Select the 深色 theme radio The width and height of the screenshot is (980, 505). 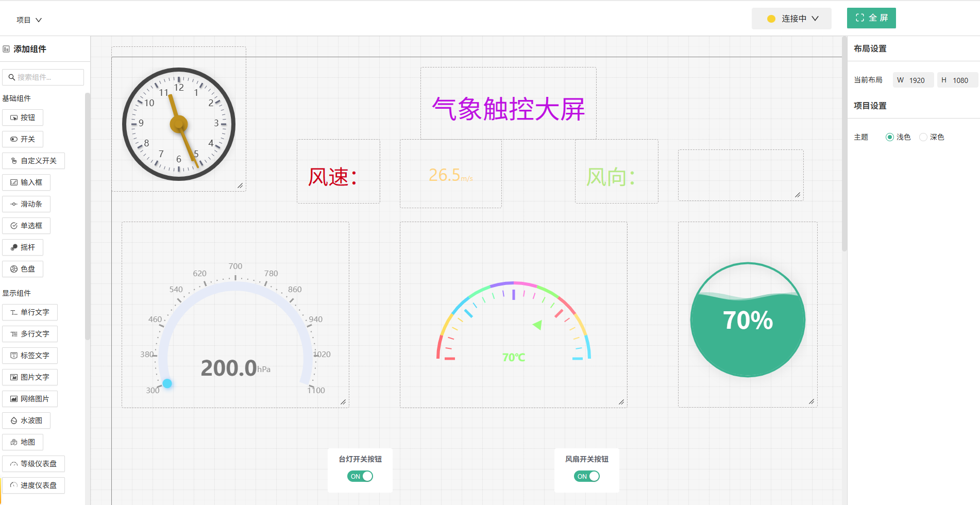pos(923,137)
